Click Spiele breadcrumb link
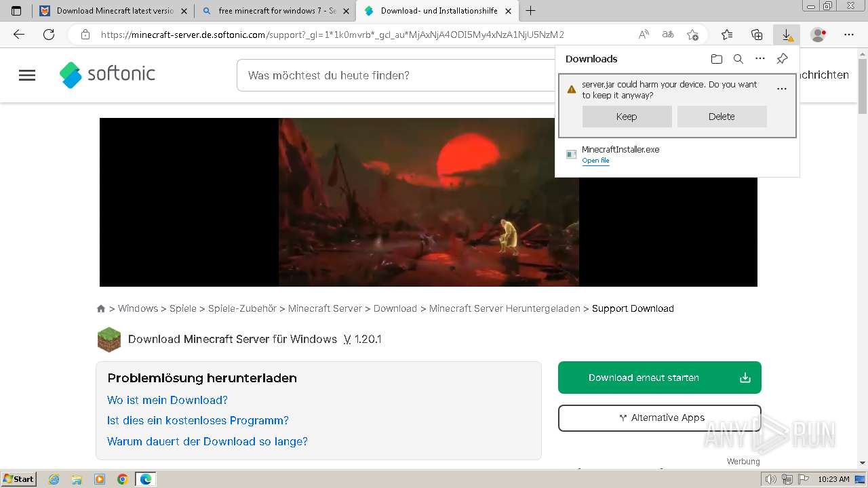868x488 pixels. point(183,308)
